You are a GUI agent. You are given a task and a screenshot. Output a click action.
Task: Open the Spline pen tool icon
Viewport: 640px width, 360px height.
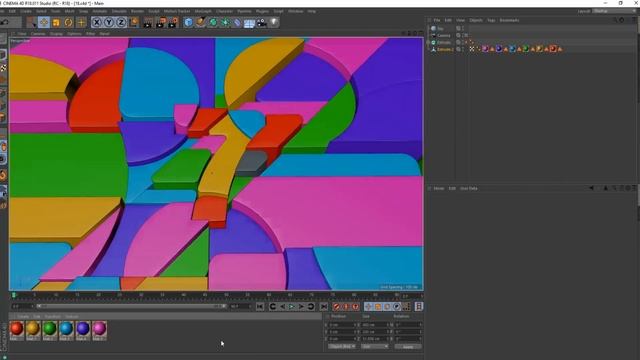[x=200, y=22]
